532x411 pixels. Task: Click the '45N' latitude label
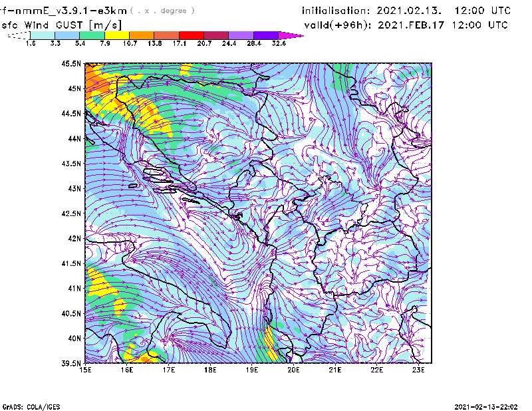tap(74, 88)
